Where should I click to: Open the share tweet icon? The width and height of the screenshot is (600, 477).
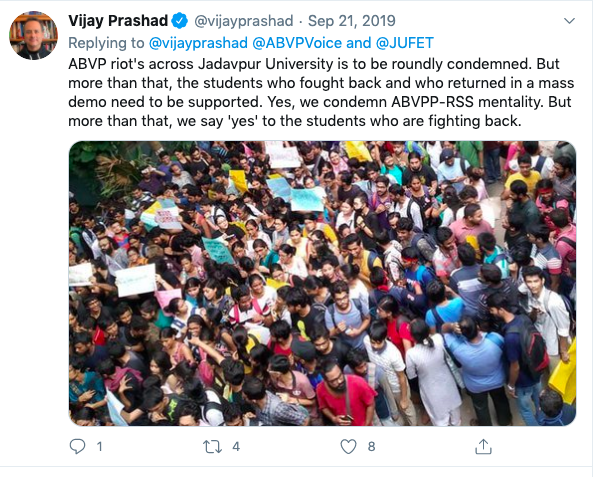483,446
